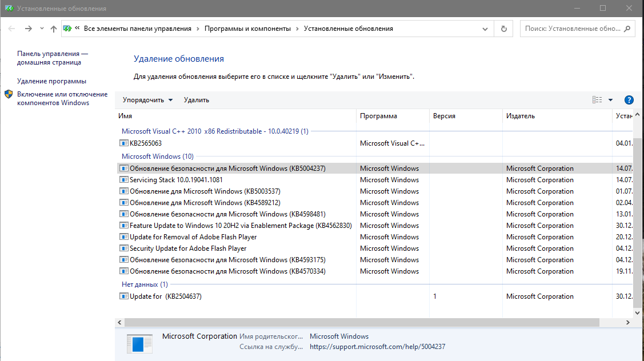
Task: Go to Панель управления домашняя страница
Action: (52, 58)
